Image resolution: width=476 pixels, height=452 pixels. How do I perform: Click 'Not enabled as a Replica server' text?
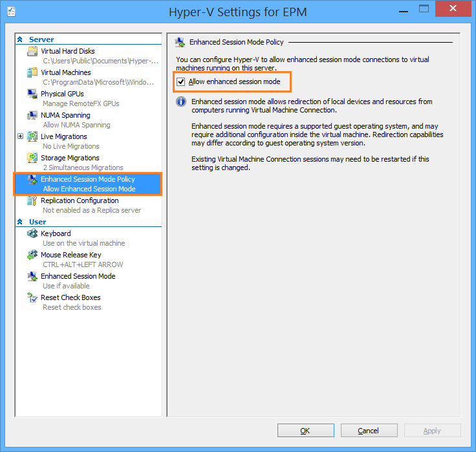pos(92,210)
